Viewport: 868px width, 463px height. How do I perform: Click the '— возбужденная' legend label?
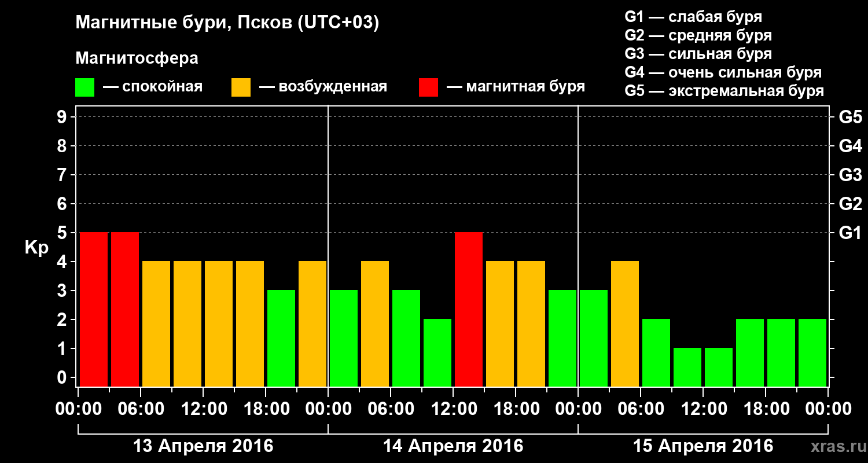tap(323, 87)
